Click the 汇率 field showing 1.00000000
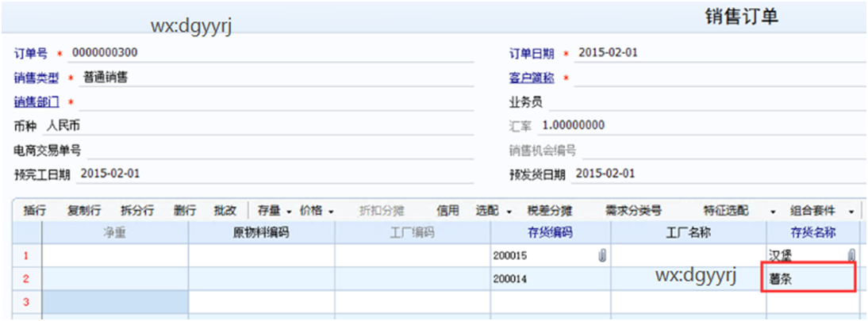 702,126
